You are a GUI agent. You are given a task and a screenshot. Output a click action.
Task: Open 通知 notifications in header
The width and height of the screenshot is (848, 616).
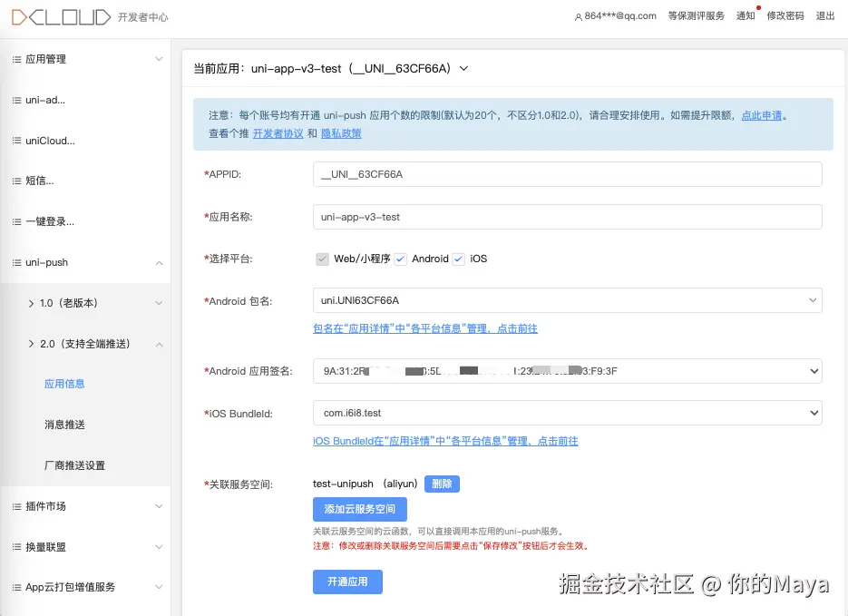[746, 16]
